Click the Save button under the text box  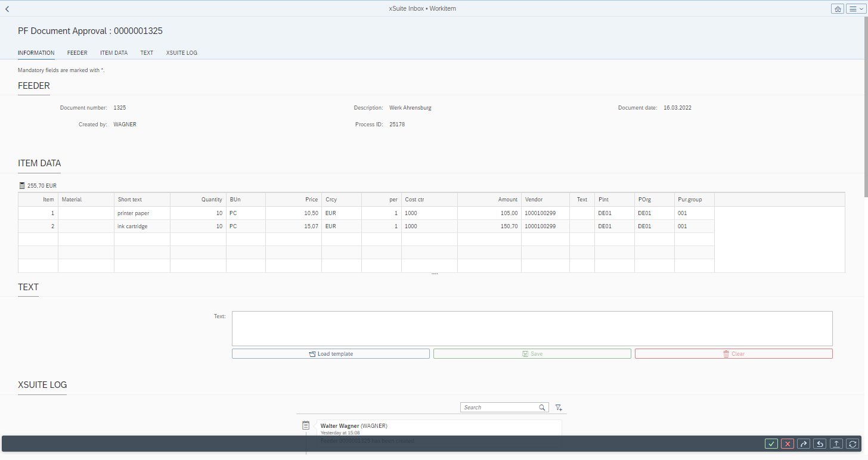coord(532,354)
